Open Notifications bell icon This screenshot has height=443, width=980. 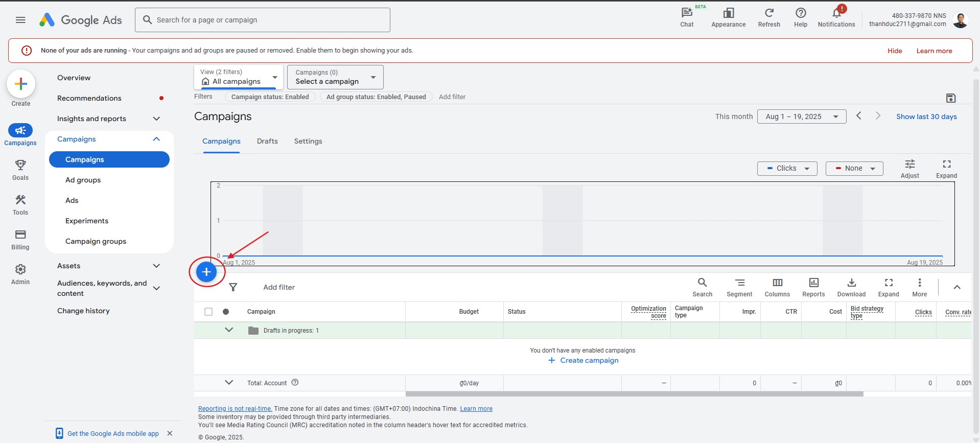(x=836, y=16)
